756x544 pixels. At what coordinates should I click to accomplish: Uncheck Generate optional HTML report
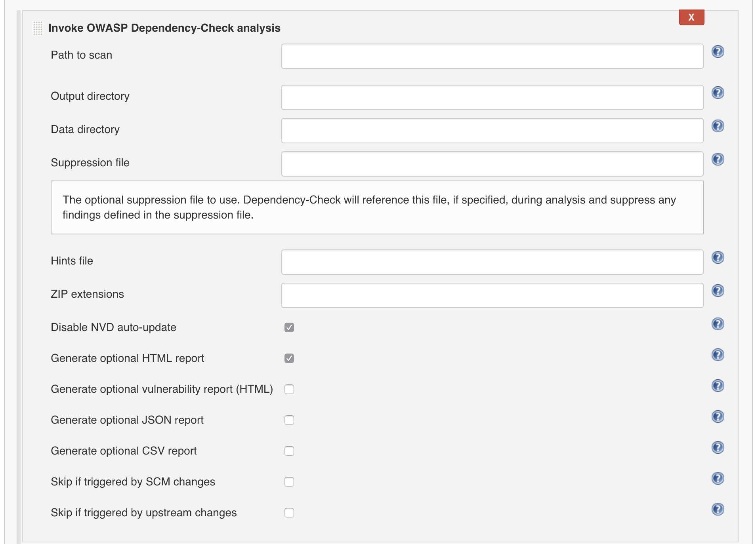click(x=289, y=358)
